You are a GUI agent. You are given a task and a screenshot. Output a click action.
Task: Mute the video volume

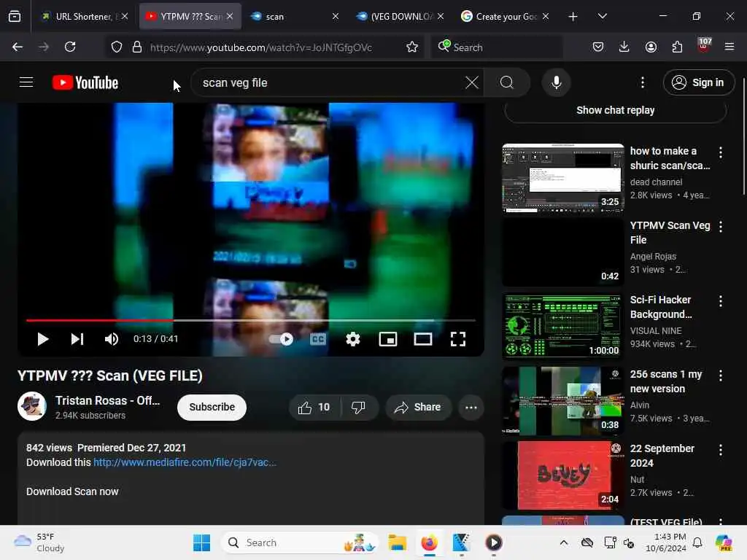point(112,339)
